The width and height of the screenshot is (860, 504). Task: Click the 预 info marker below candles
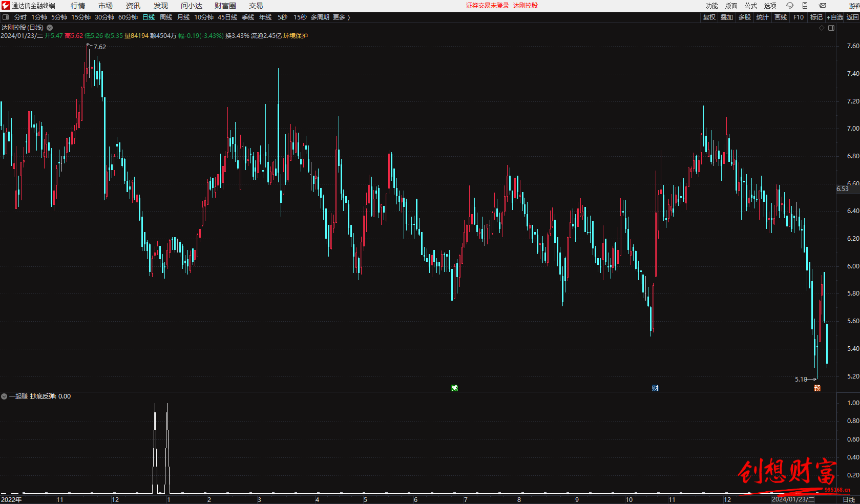tap(817, 388)
